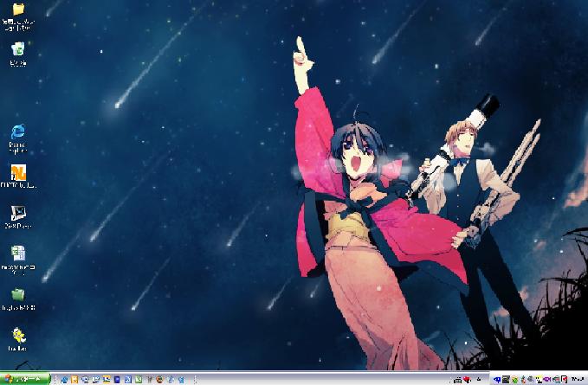Open the Recycle Bin desktop icon

pyautogui.click(x=18, y=48)
